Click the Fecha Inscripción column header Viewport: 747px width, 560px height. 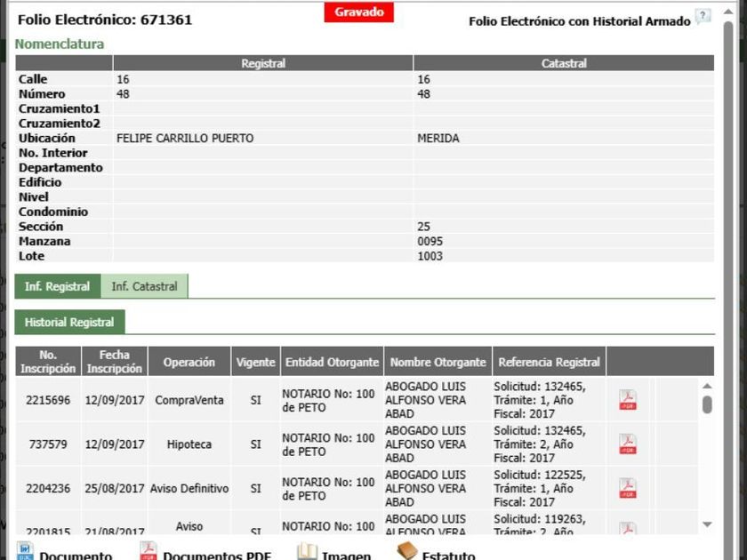point(114,362)
